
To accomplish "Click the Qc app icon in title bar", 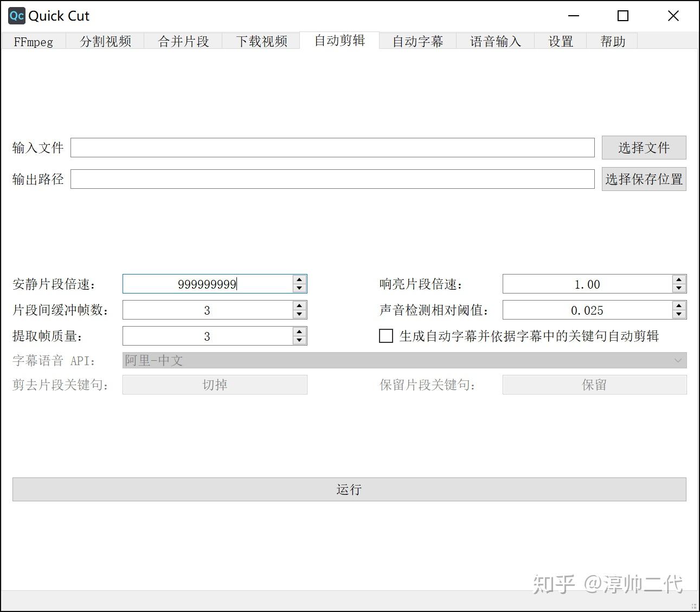I will point(16,16).
